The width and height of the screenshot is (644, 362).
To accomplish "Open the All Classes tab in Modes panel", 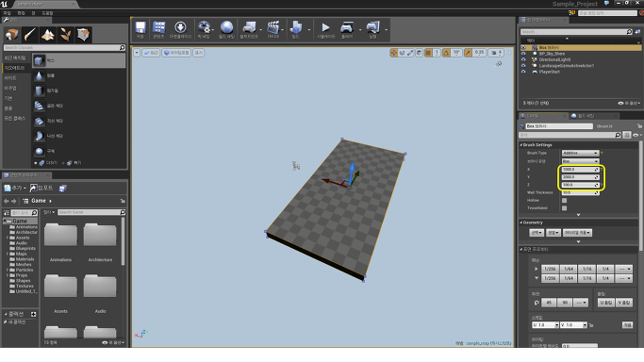I will (x=15, y=118).
